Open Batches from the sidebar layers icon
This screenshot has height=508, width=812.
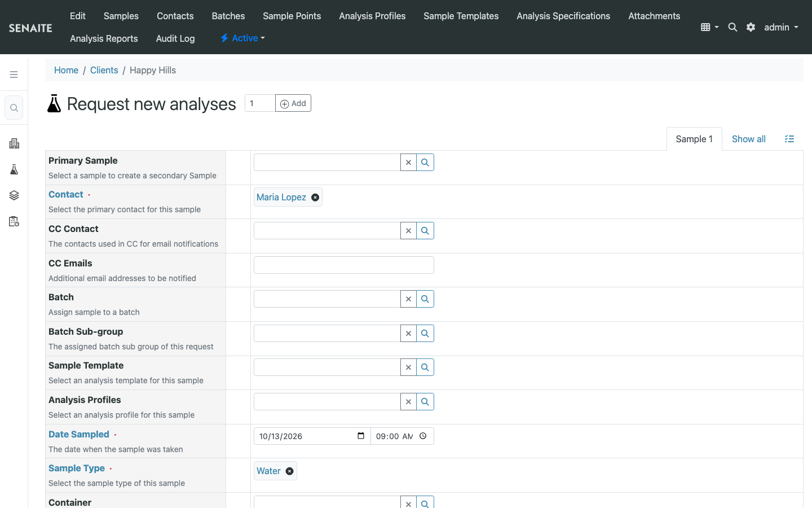click(x=14, y=195)
